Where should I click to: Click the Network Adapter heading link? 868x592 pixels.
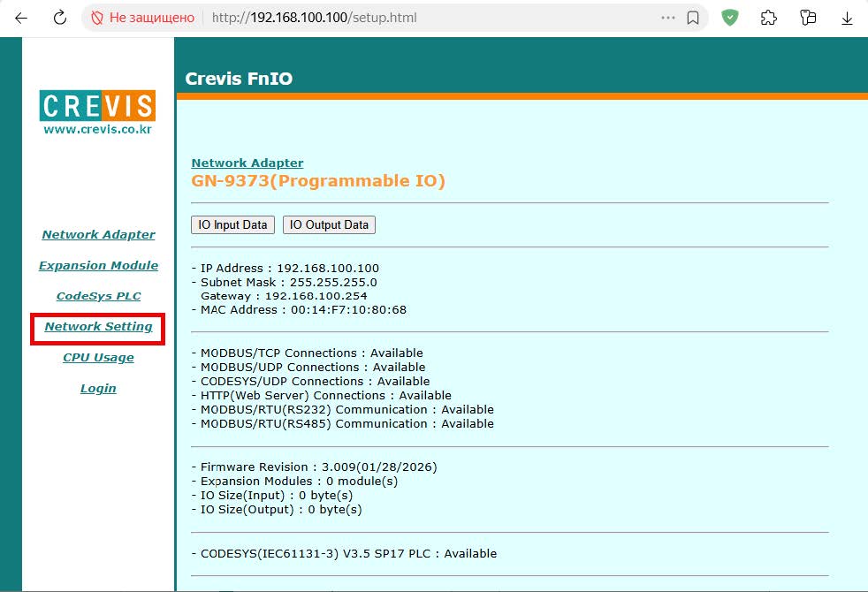point(247,163)
